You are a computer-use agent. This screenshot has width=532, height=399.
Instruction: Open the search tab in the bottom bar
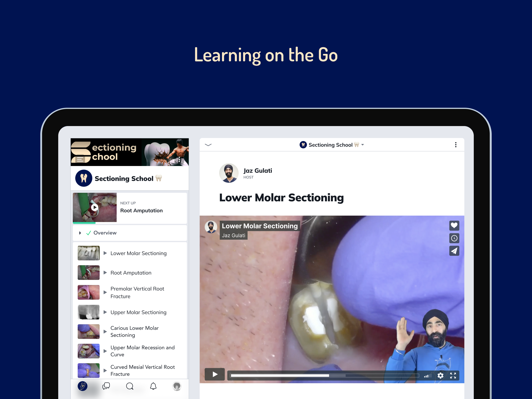tap(130, 386)
